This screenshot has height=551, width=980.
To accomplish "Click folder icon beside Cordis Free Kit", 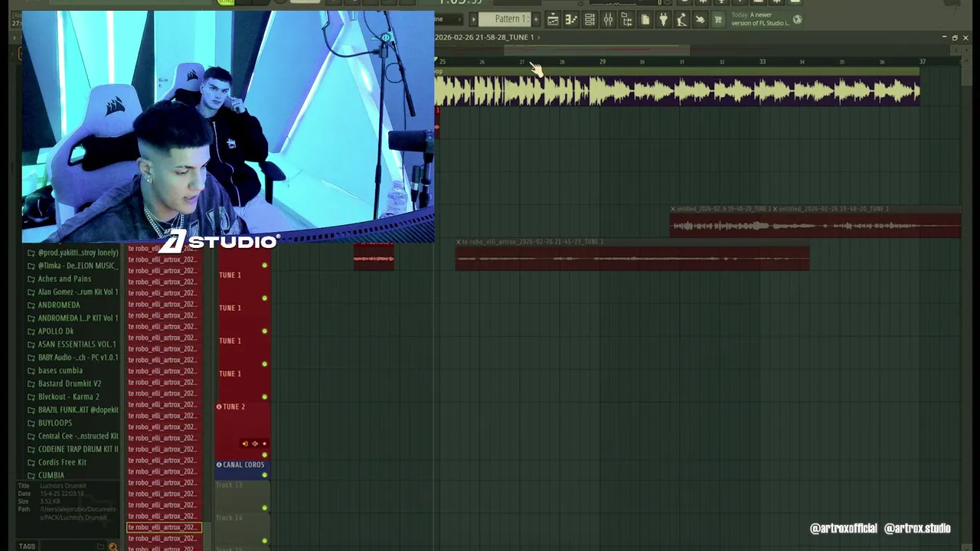I will click(31, 462).
